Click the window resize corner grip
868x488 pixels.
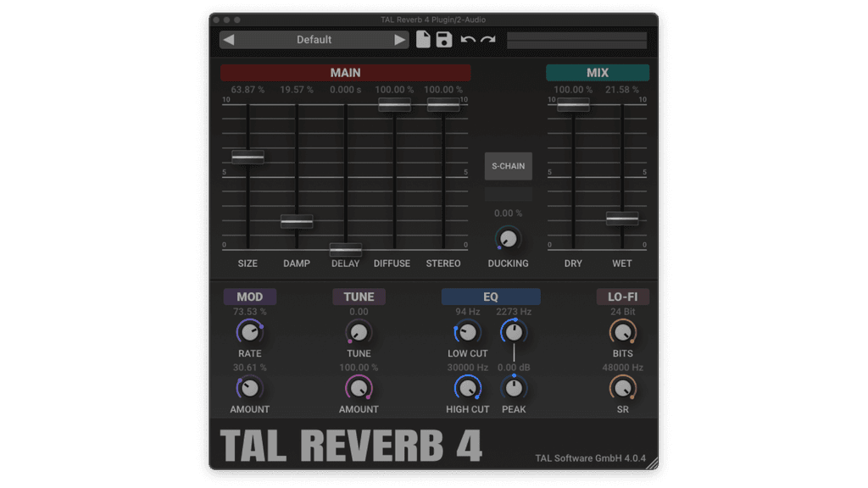click(653, 463)
